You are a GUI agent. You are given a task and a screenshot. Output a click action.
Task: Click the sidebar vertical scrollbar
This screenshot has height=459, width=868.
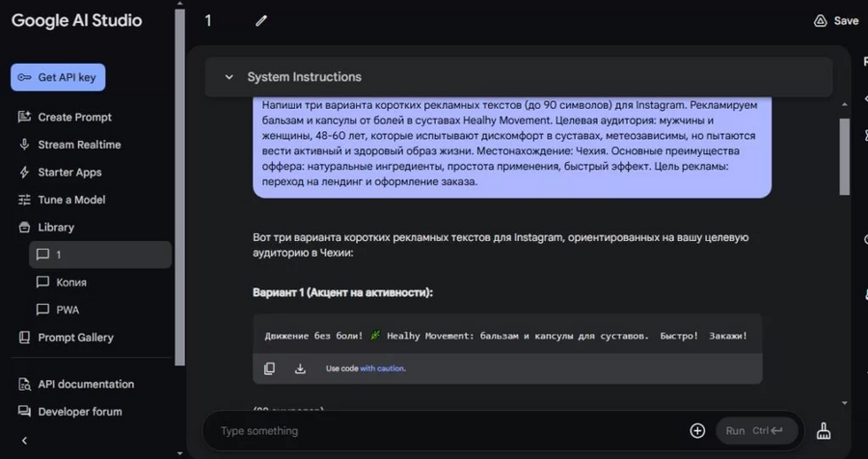[x=180, y=187]
